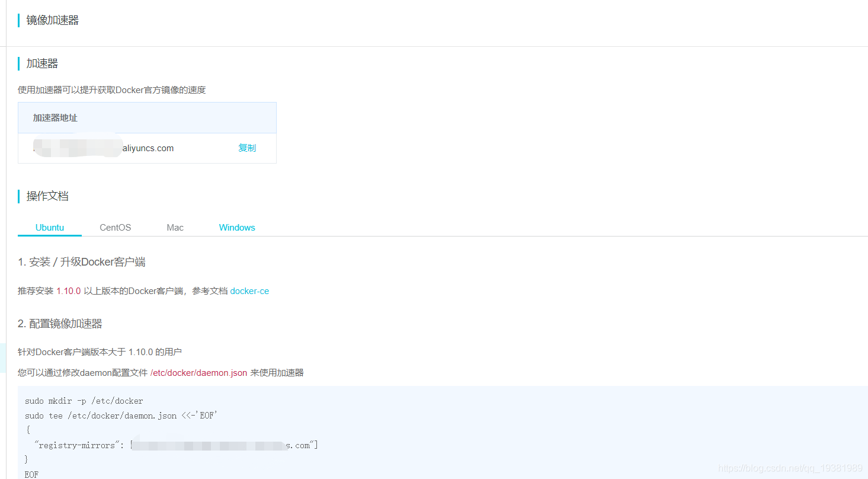Copy the accelerator address with 复制
Screen dimensions: 868x479
coord(247,148)
